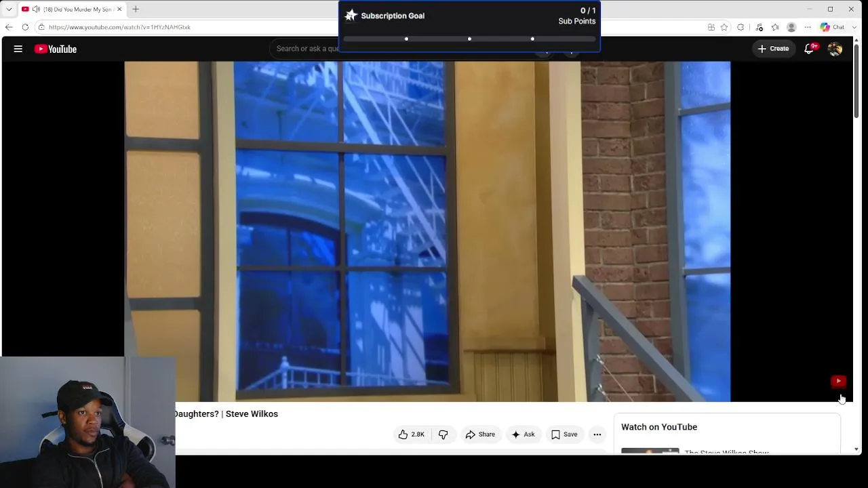The height and width of the screenshot is (488, 868).
Task: Dislike the video
Action: coord(443,434)
